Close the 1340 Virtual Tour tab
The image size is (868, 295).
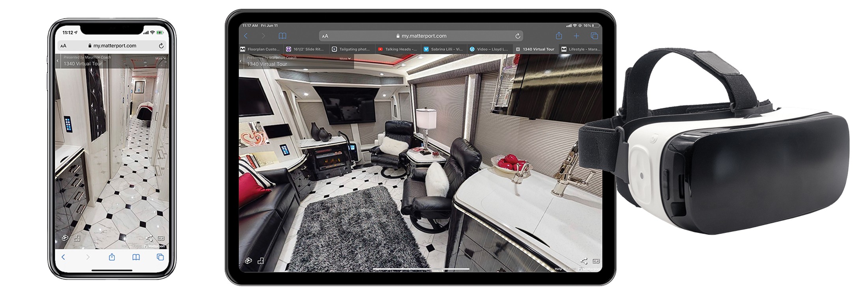click(x=518, y=49)
